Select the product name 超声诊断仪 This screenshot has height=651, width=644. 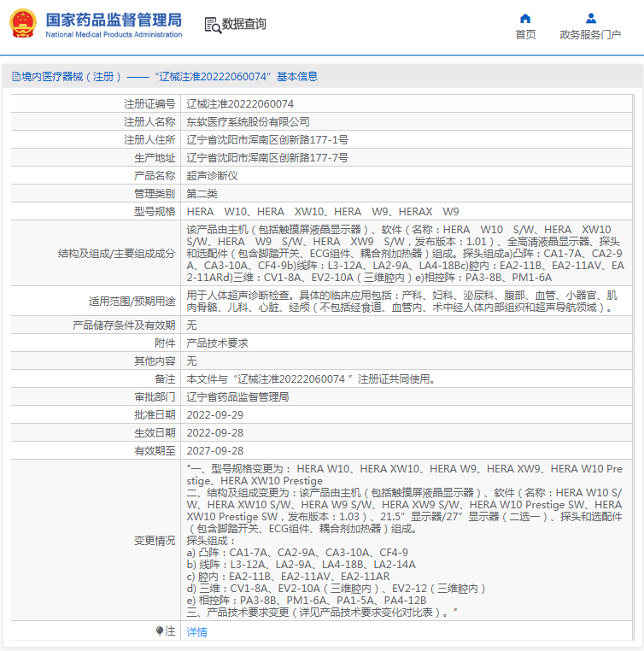click(x=212, y=175)
